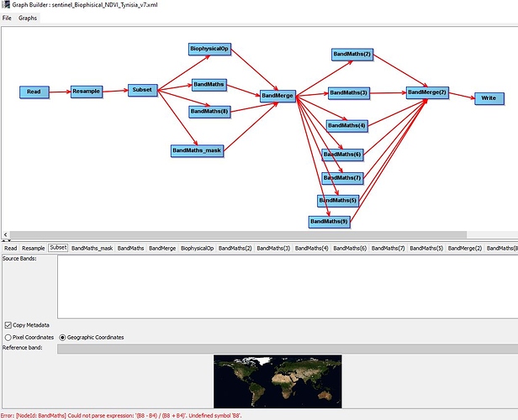Switch to the Subset tab
The image size is (518, 420).
pos(59,248)
